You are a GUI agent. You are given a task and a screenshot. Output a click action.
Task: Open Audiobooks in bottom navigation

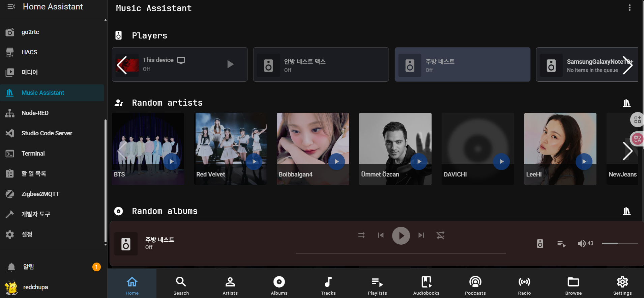coord(426,286)
